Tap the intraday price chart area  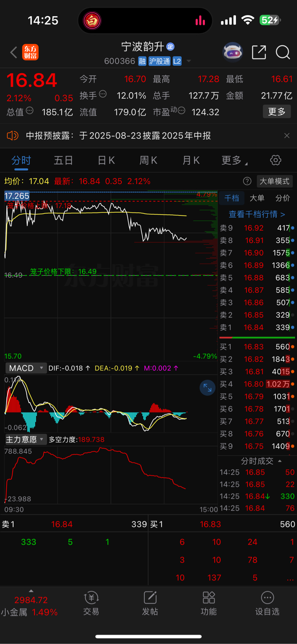pos(111,275)
